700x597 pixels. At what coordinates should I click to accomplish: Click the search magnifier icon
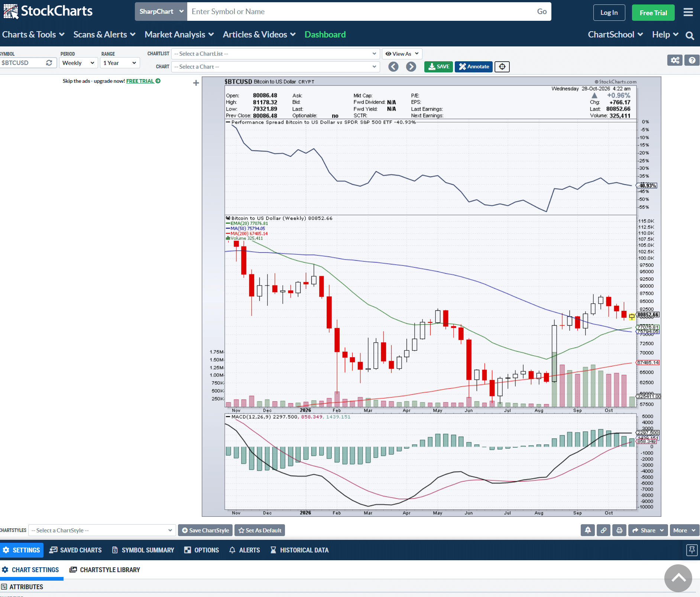click(690, 35)
